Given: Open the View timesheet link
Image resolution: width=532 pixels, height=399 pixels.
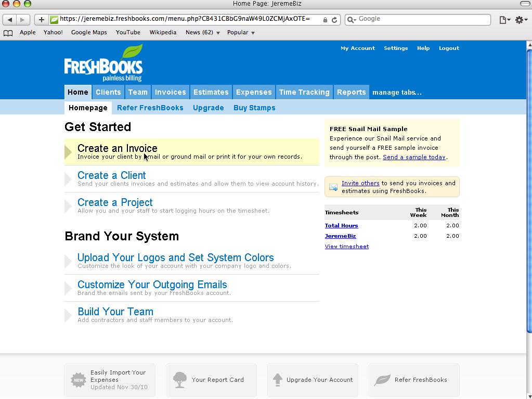Looking at the screenshot, I should click(347, 247).
